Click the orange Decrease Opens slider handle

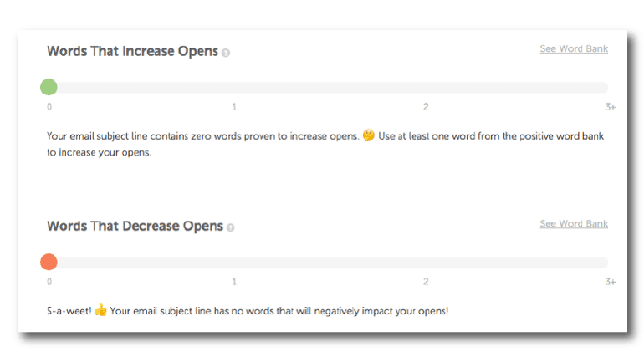coord(49,262)
